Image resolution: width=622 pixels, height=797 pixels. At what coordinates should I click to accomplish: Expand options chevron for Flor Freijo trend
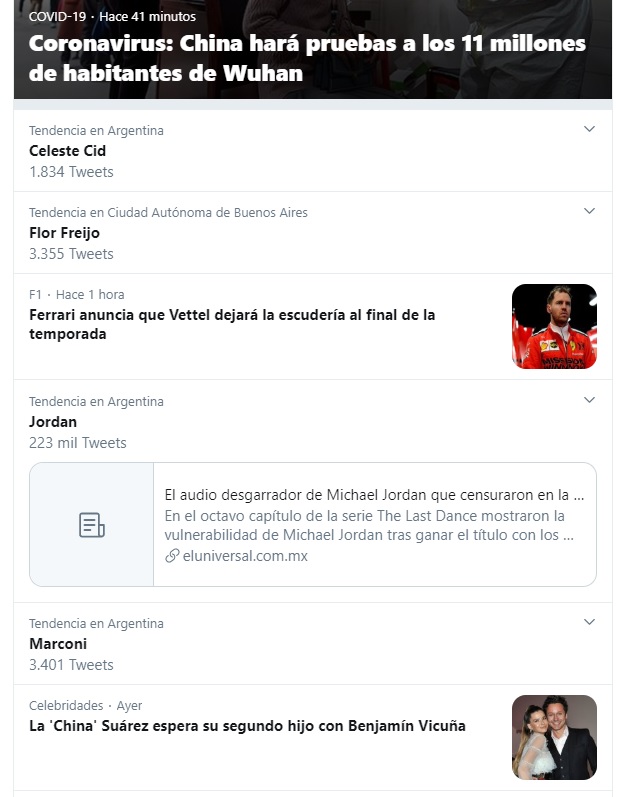point(589,211)
